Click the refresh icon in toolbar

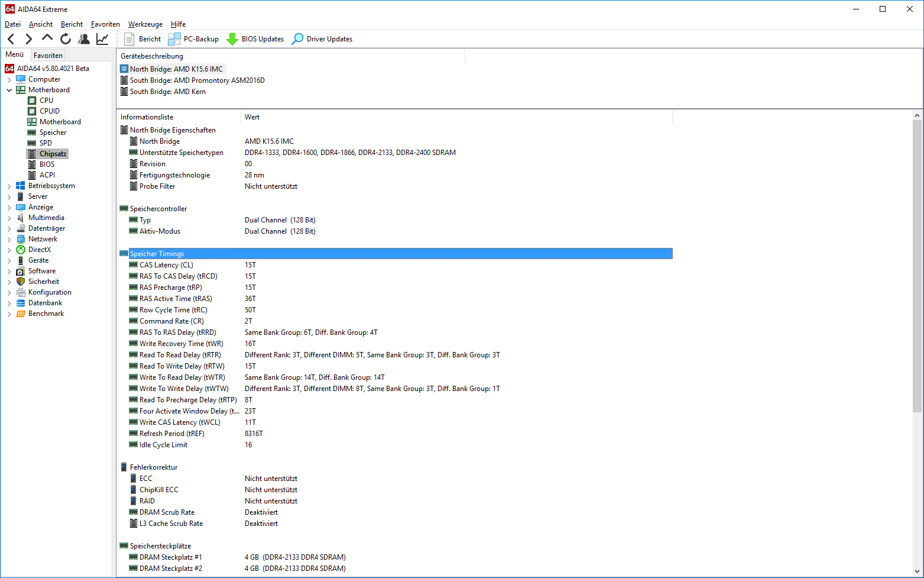[x=65, y=39]
